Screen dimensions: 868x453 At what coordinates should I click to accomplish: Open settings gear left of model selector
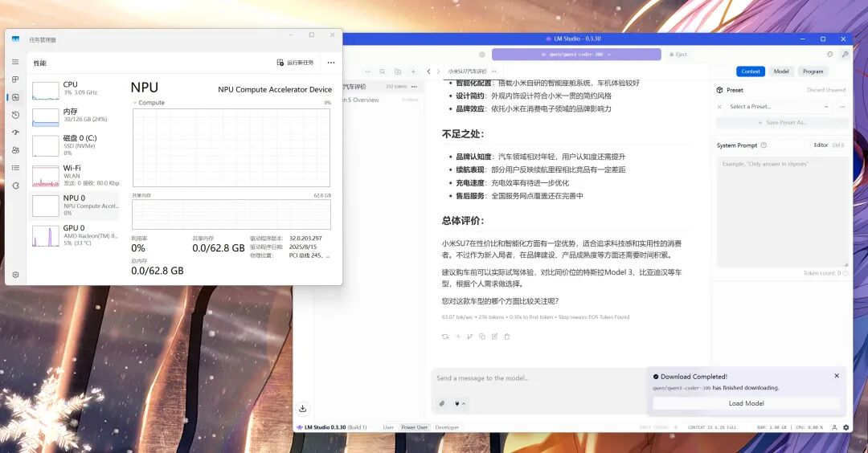tap(482, 54)
